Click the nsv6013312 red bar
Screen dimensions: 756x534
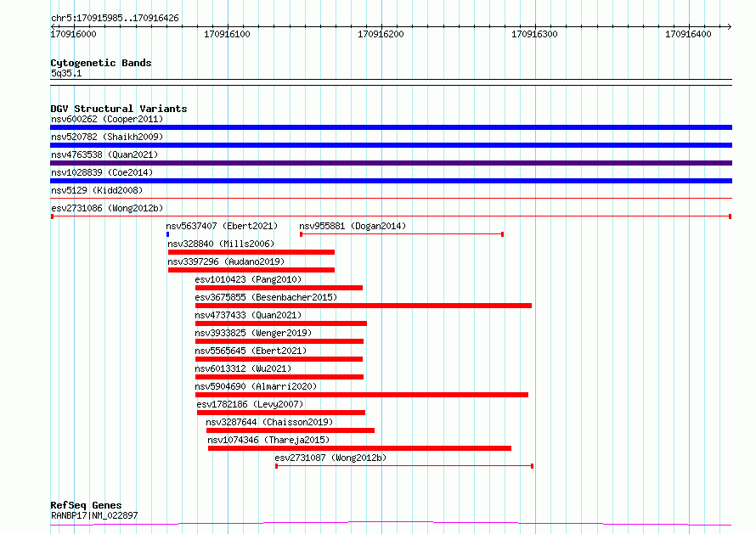279,377
